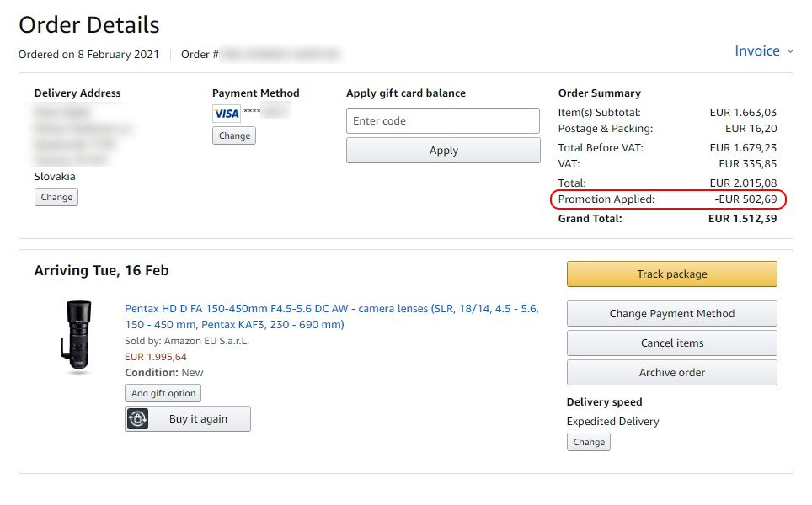Click the Grand Total amount
Viewport: 812px width, 505px height.
(743, 218)
